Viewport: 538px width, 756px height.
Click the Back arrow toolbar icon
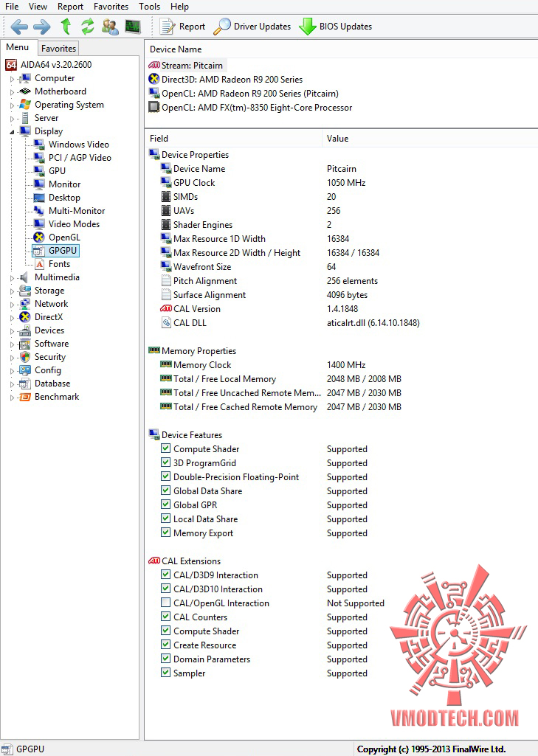coord(19,27)
